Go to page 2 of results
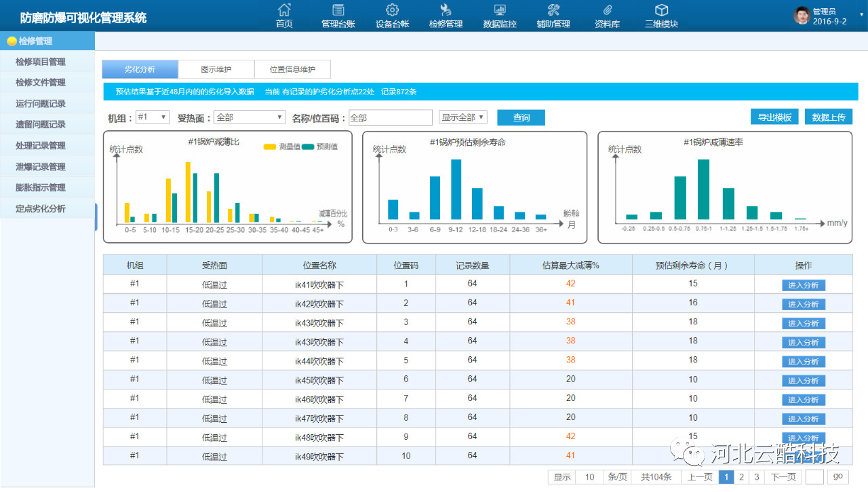The width and height of the screenshot is (868, 492). [x=742, y=477]
